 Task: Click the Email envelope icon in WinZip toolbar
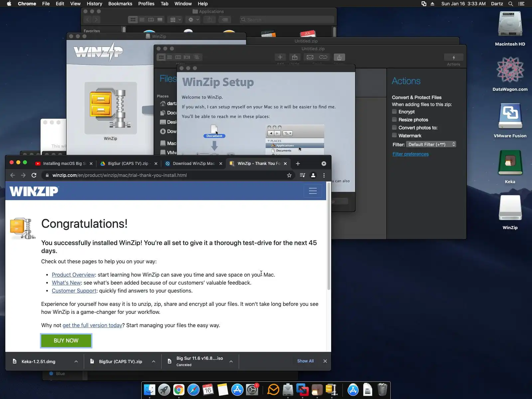coord(310,57)
